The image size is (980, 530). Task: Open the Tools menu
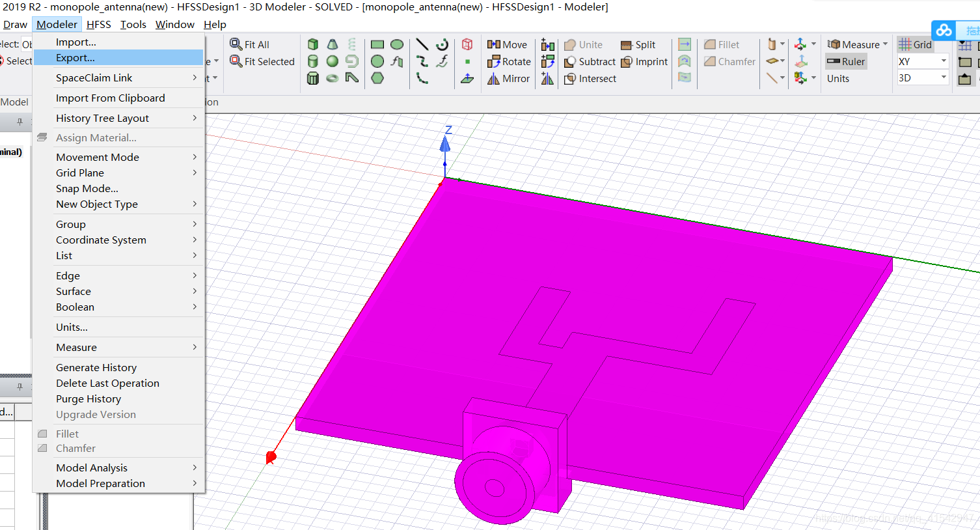[x=133, y=24]
